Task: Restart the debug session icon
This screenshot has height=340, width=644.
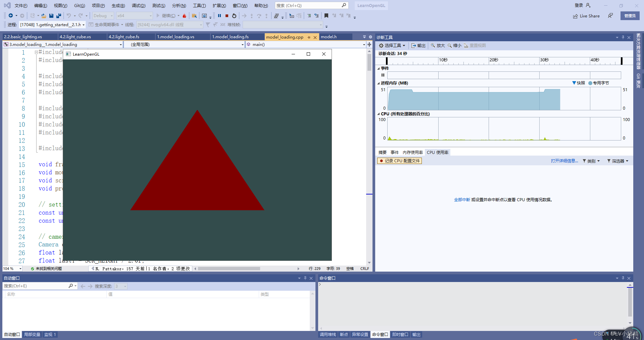Action: click(234, 16)
